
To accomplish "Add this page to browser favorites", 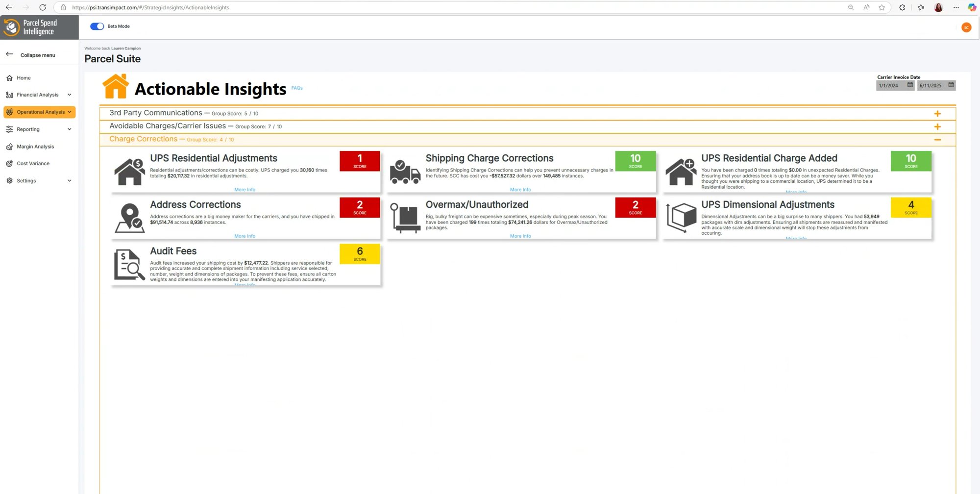I will (882, 7).
